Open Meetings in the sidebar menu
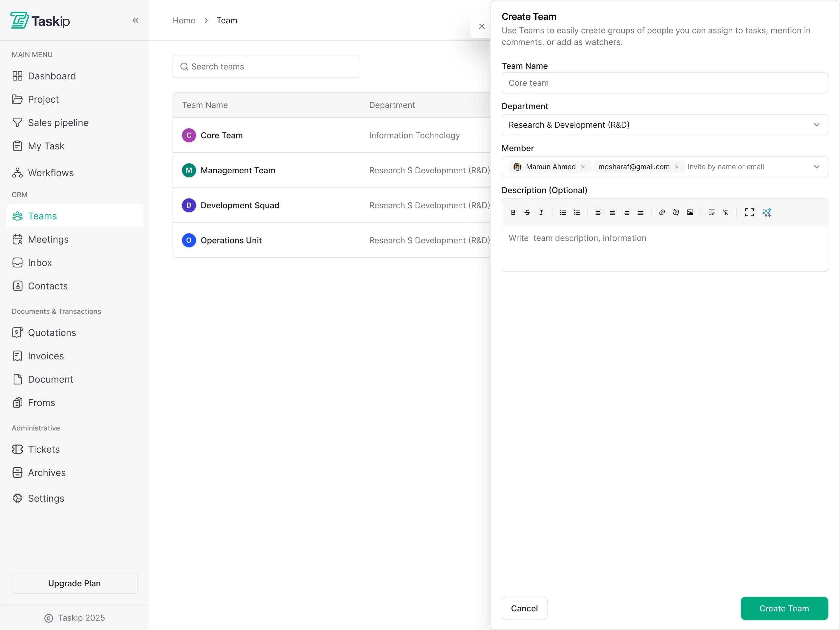Screen dimensions: 840x630 pyautogui.click(x=48, y=239)
